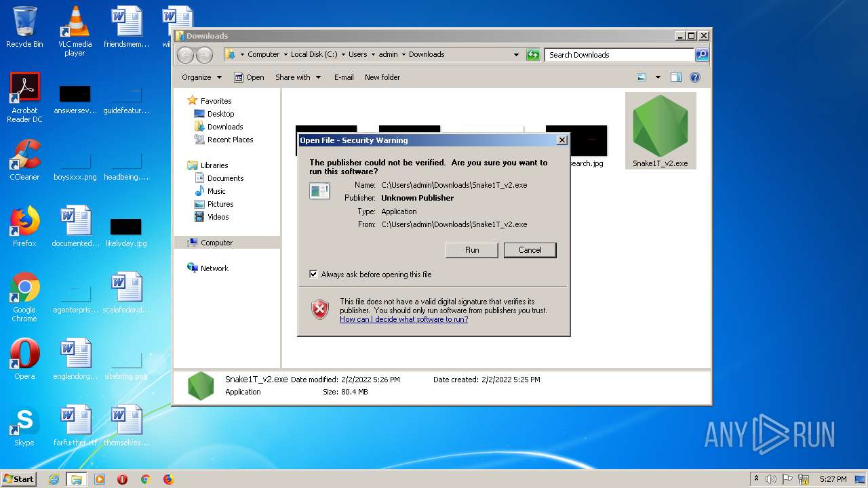This screenshot has width=868, height=488.
Task: Click the search magnifier icon
Action: tap(702, 55)
